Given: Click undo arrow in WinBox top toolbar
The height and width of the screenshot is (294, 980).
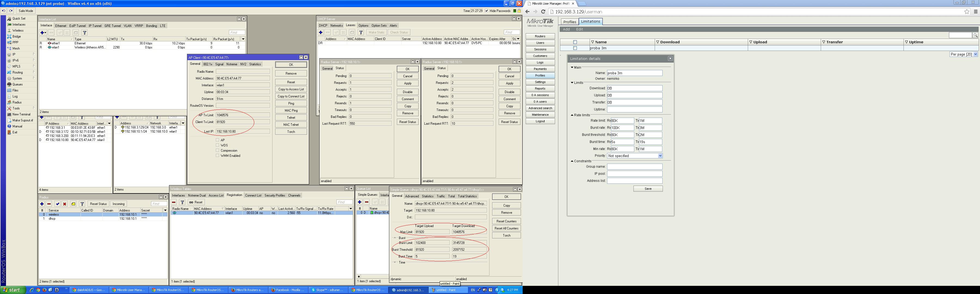Looking at the screenshot, I should pyautogui.click(x=4, y=11).
